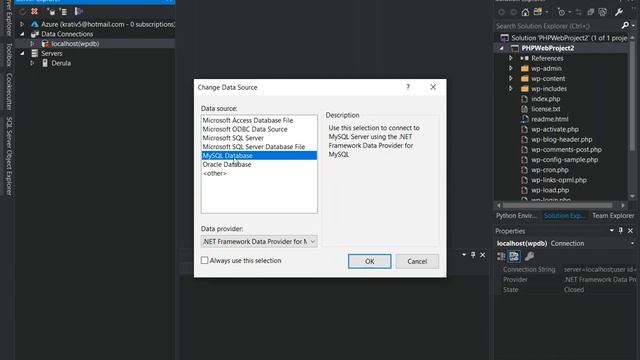Click the wp-admin folder icon

click(x=525, y=69)
